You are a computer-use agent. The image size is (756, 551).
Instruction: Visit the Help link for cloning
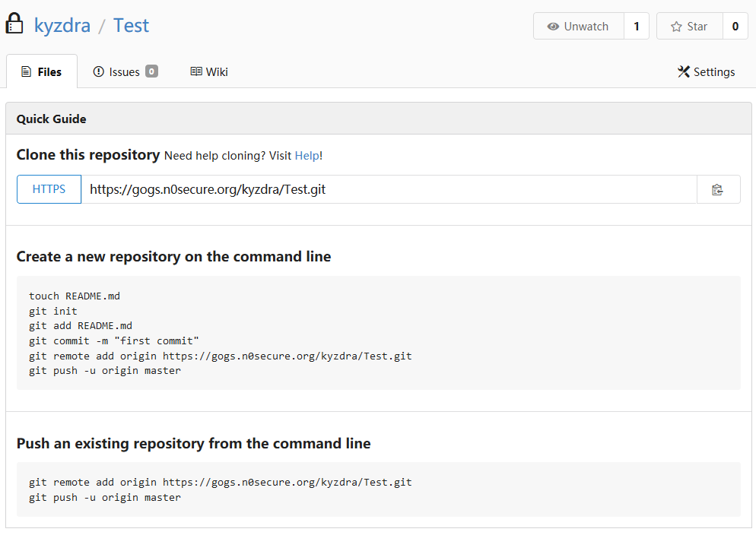click(x=307, y=156)
